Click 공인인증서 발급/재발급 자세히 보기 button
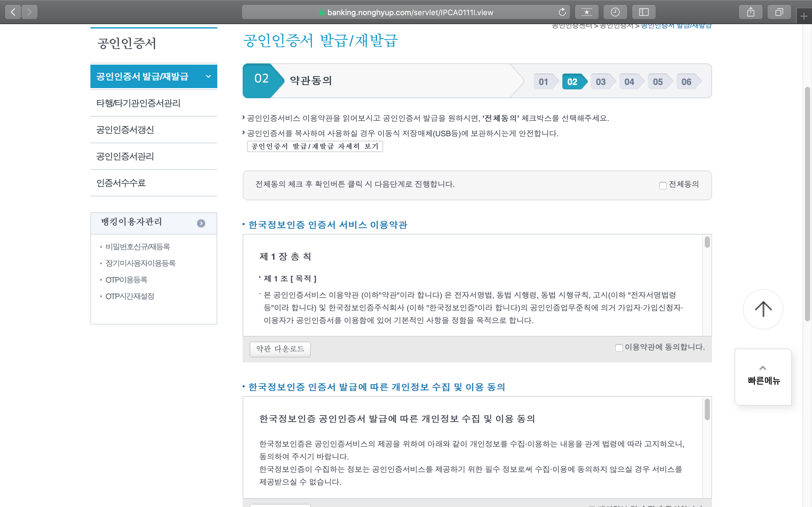 point(315,146)
